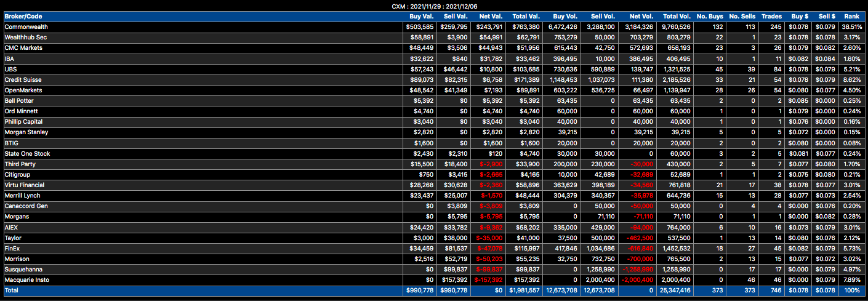868x301 pixels.
Task: Click Commonwealth's 38.51% rank cell
Action: tap(851, 27)
